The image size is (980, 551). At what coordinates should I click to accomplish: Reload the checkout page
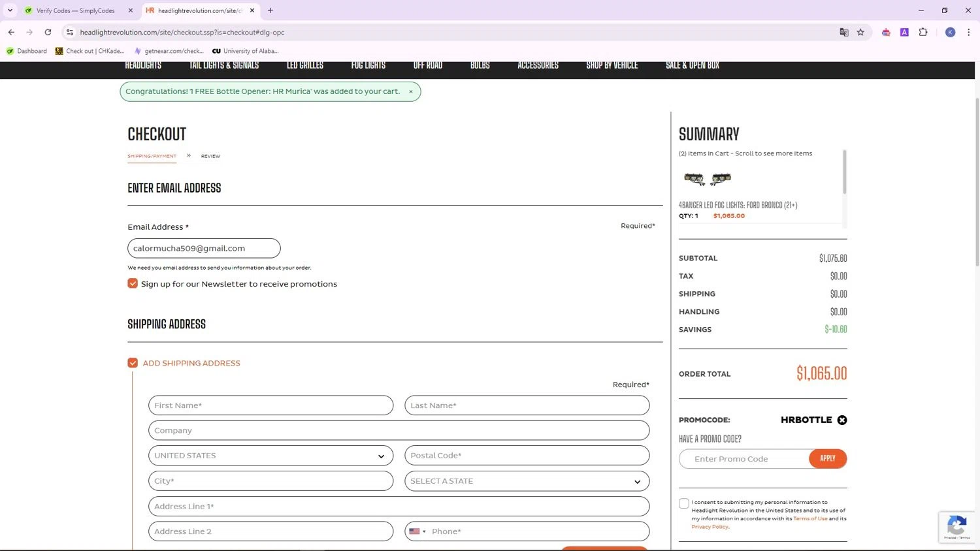click(x=48, y=32)
